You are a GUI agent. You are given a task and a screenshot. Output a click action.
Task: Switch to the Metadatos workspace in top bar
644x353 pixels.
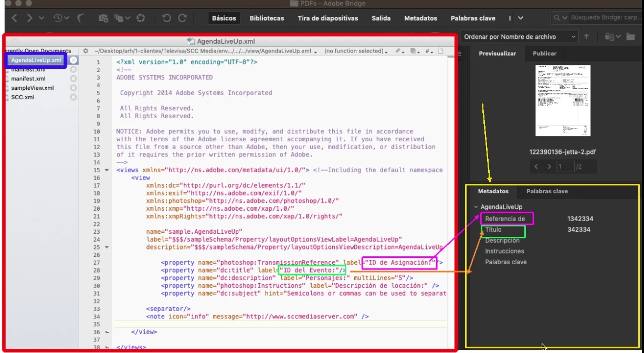pos(420,18)
